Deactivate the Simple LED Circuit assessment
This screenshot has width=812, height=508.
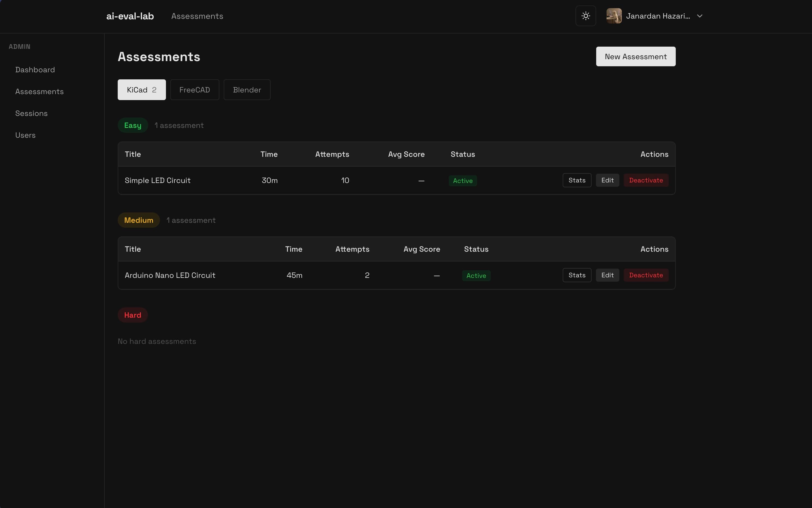[646, 180]
